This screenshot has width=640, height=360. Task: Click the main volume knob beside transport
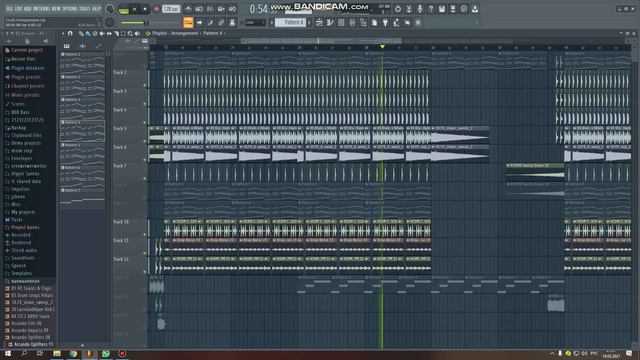click(110, 9)
